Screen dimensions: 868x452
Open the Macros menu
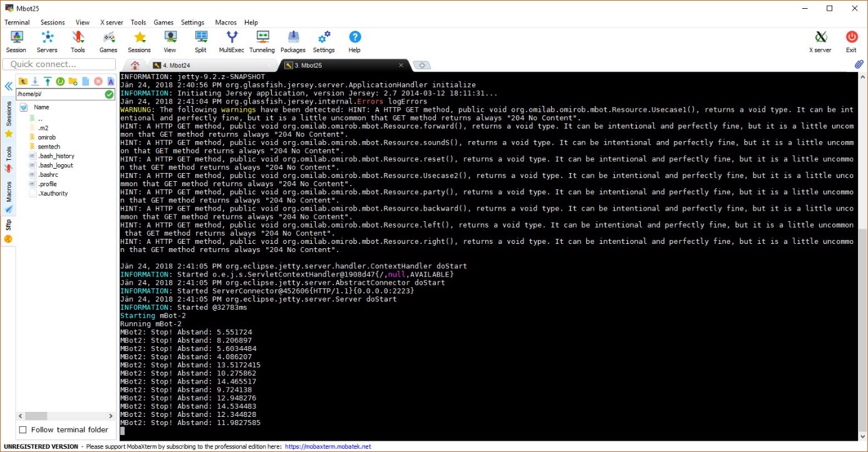(x=226, y=23)
